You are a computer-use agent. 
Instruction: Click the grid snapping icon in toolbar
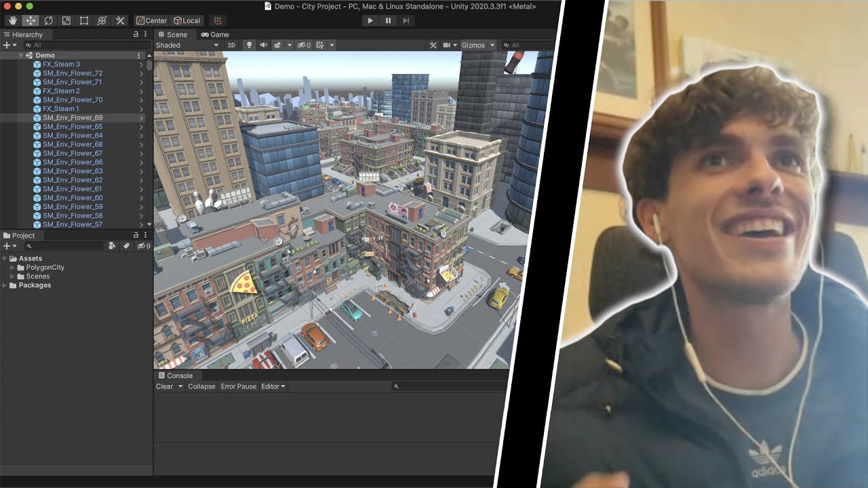(217, 20)
